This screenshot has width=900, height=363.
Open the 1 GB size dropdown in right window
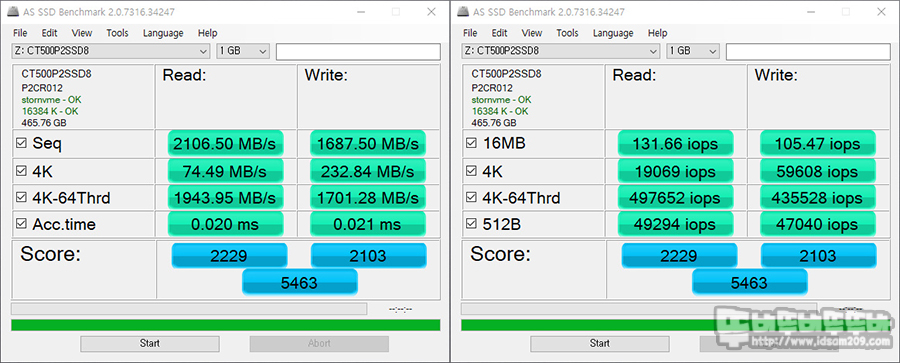pos(693,51)
